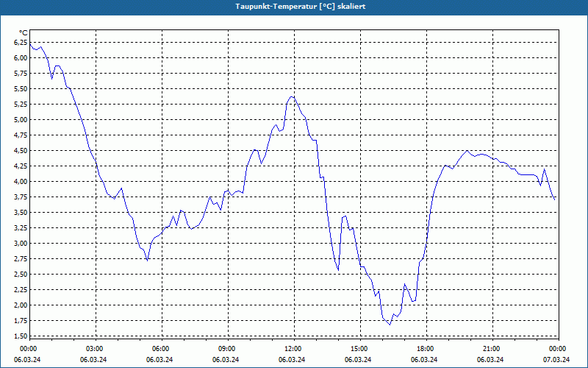The image size is (588, 368).
Task: Select the 21:00 time axis label
Action: click(x=491, y=349)
